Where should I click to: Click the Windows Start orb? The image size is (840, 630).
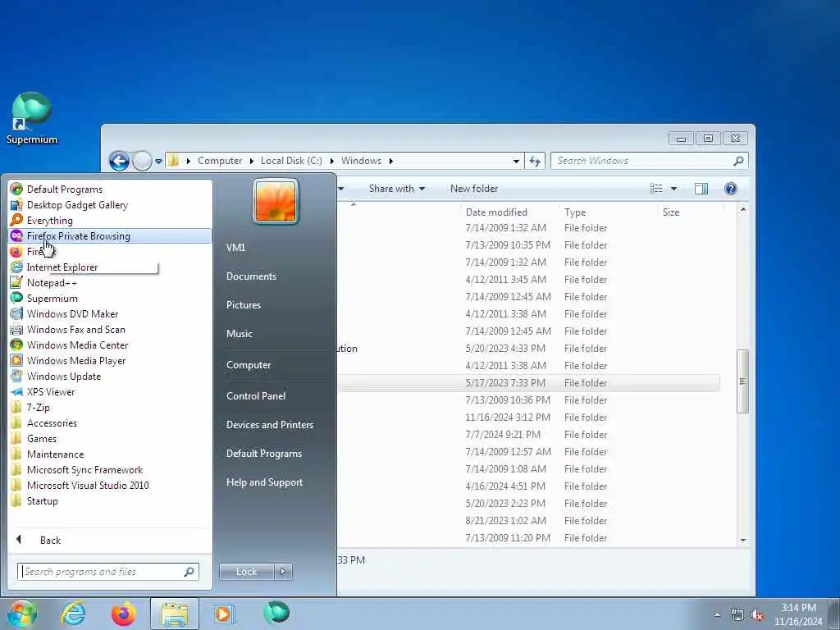[22, 614]
